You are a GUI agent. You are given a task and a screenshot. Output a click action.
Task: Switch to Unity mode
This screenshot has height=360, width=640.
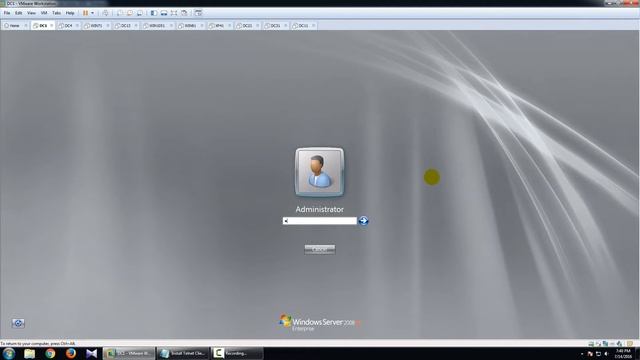184,13
